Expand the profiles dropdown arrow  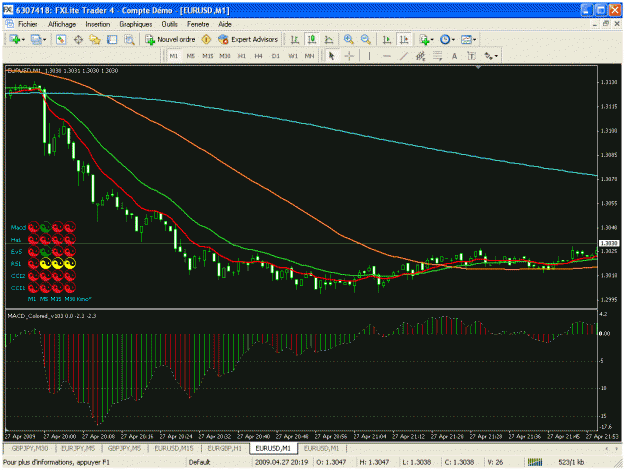pyautogui.click(x=44, y=40)
